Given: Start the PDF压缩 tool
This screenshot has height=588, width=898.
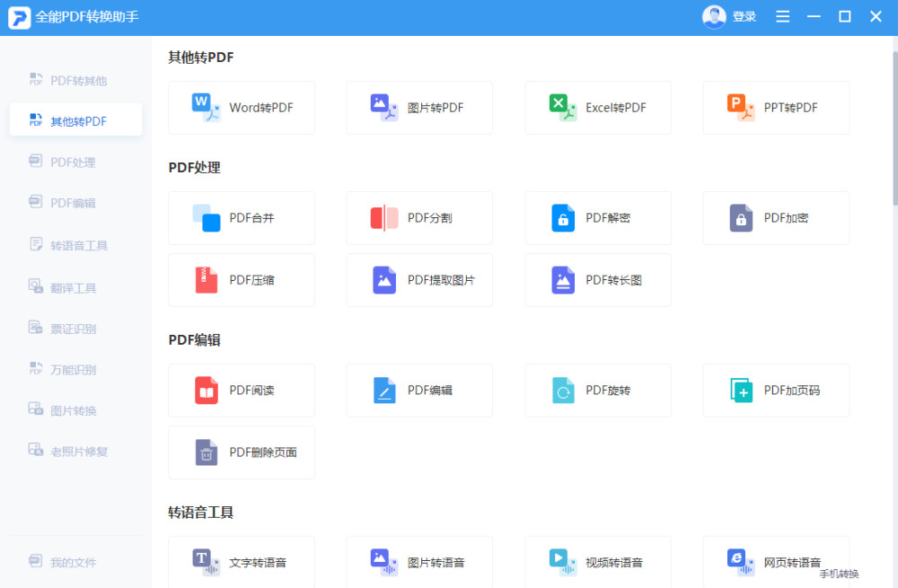Looking at the screenshot, I should (241, 280).
